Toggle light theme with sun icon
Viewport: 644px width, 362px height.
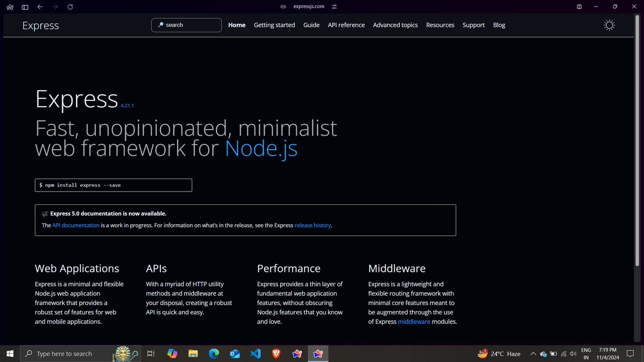tap(609, 25)
